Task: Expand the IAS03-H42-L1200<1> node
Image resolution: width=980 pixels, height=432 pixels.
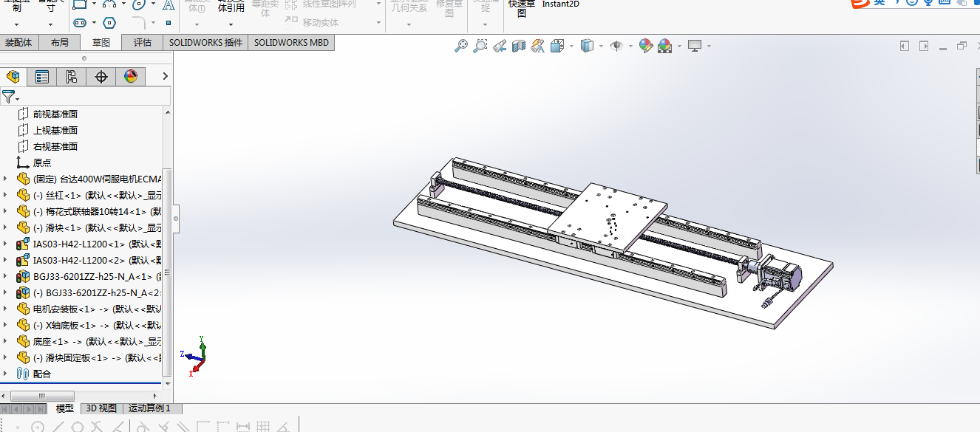Action: (6, 244)
